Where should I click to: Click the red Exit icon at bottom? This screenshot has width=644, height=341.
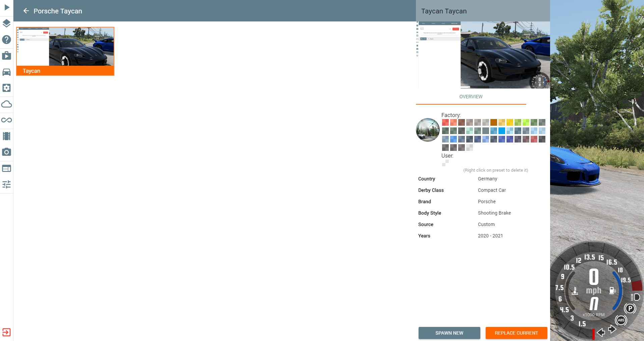coord(6,332)
